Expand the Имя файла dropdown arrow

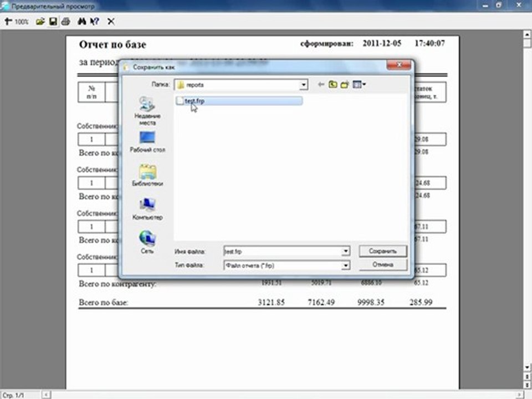pyautogui.click(x=345, y=252)
